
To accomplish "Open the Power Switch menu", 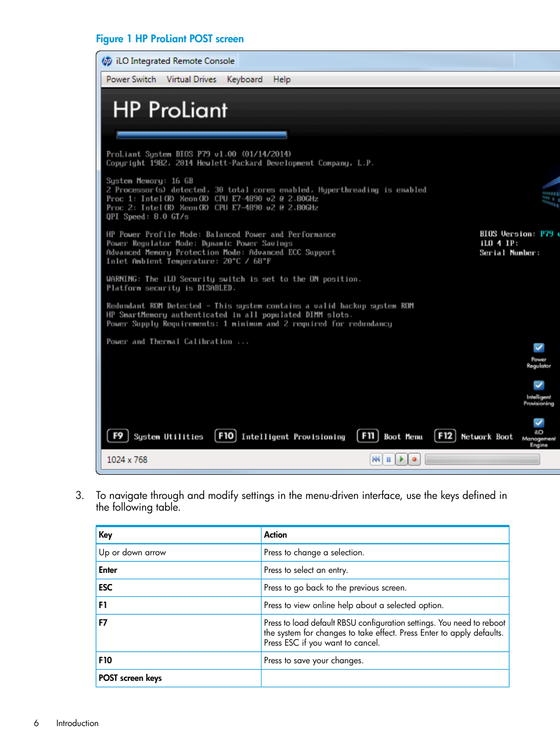I will click(x=131, y=79).
